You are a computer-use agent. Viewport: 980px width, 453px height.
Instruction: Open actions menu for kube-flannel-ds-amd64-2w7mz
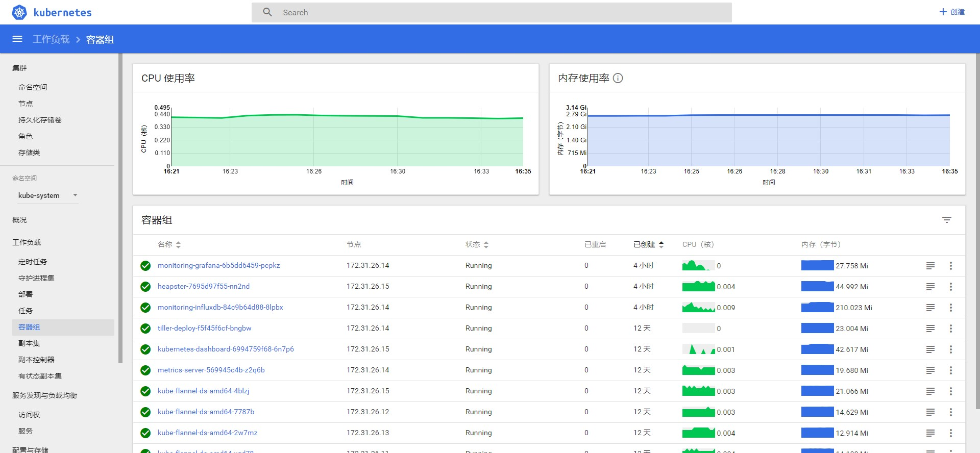(x=951, y=433)
